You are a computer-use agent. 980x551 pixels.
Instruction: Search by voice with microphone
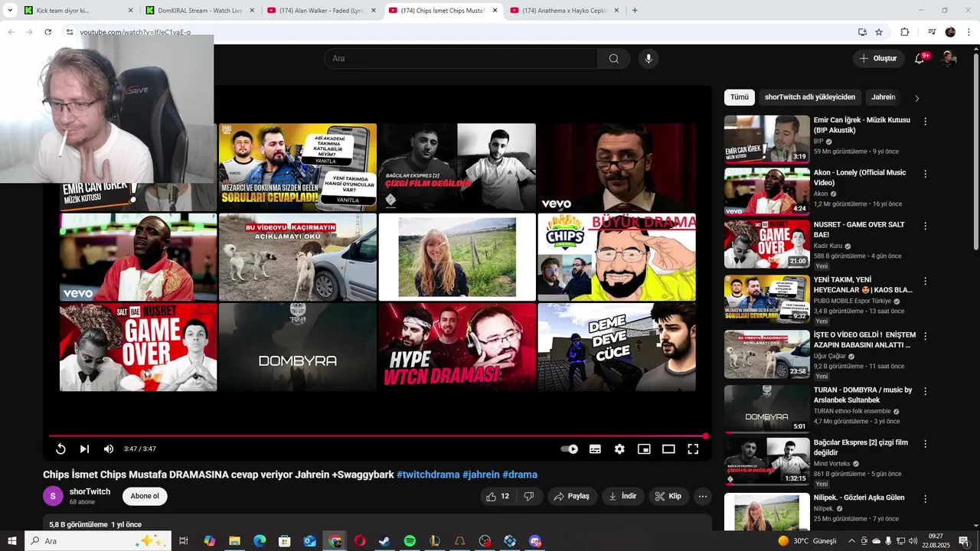[648, 59]
